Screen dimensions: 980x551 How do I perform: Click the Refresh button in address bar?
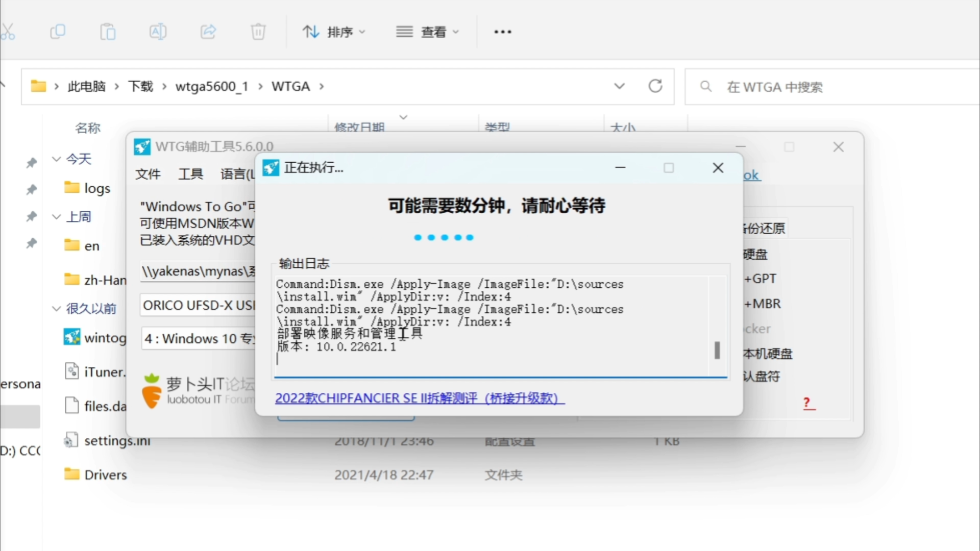[x=655, y=86]
